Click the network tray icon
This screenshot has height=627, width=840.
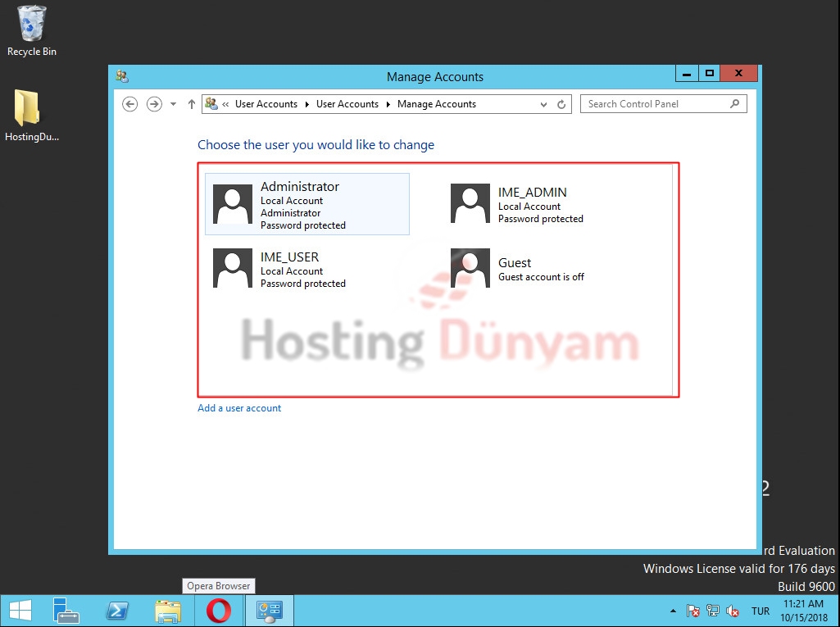[x=712, y=611]
